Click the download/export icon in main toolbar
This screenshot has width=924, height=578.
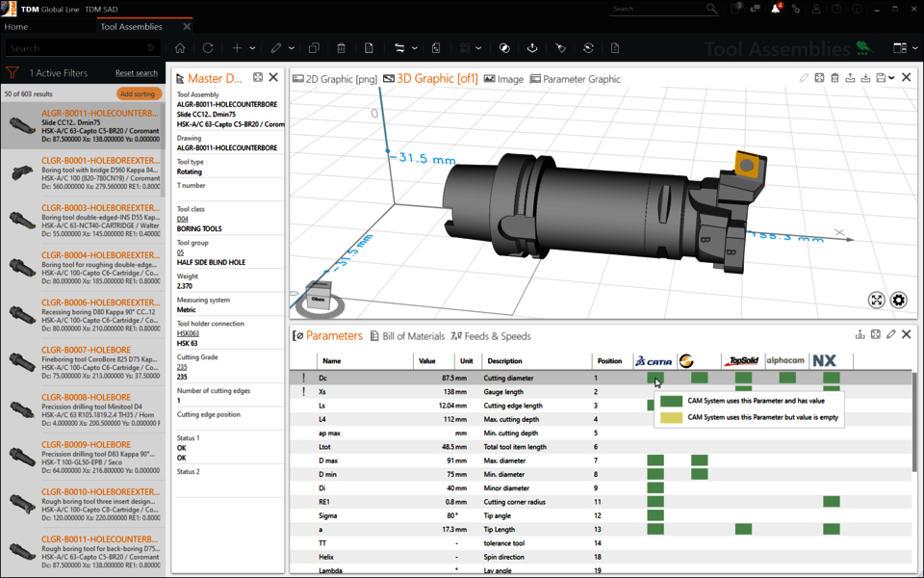(x=532, y=48)
